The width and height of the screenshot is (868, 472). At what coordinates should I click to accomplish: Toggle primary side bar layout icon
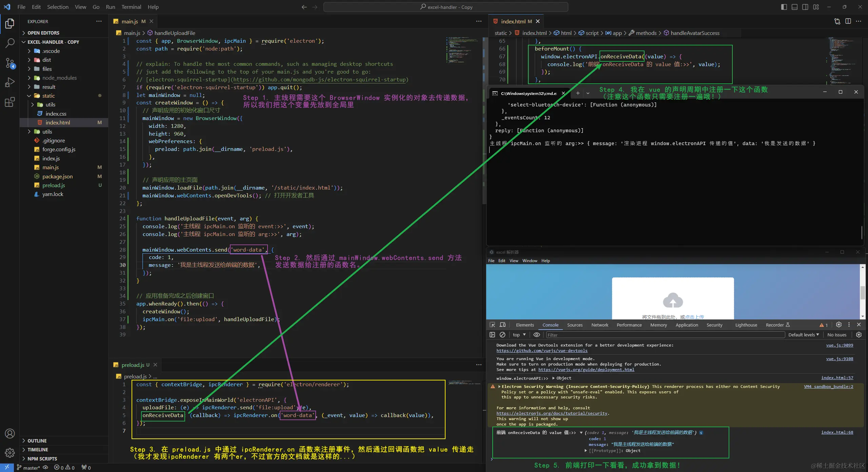point(784,7)
